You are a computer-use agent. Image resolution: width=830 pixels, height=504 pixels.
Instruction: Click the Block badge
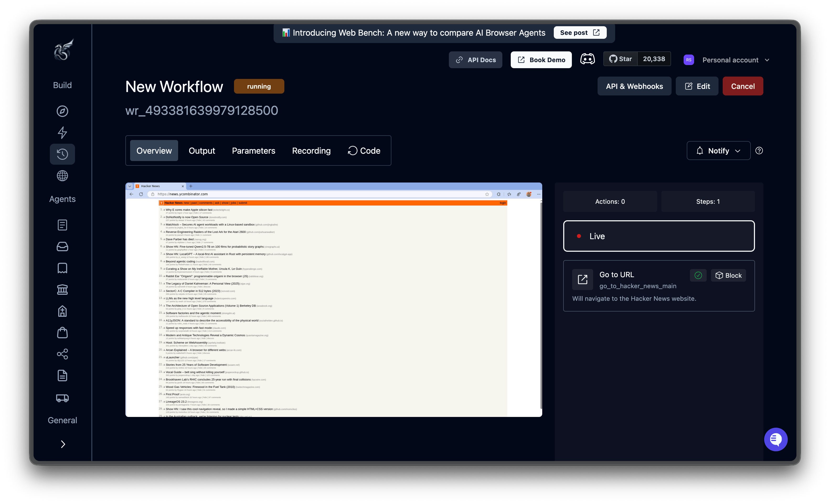(x=728, y=275)
